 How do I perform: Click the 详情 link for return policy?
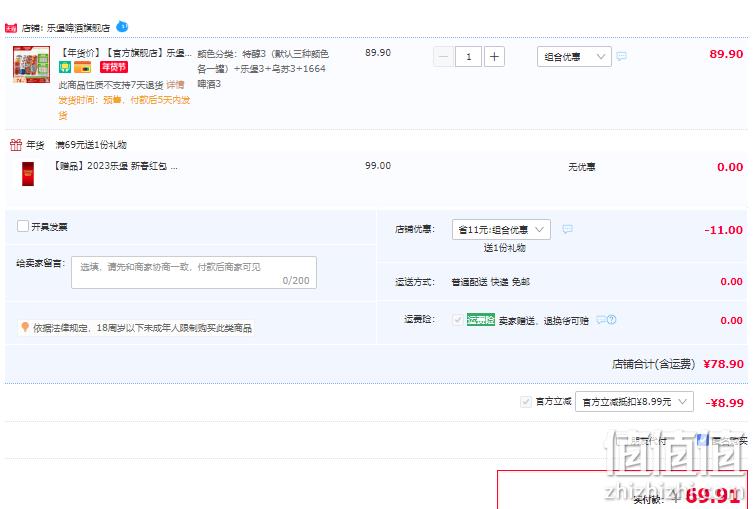[x=176, y=85]
